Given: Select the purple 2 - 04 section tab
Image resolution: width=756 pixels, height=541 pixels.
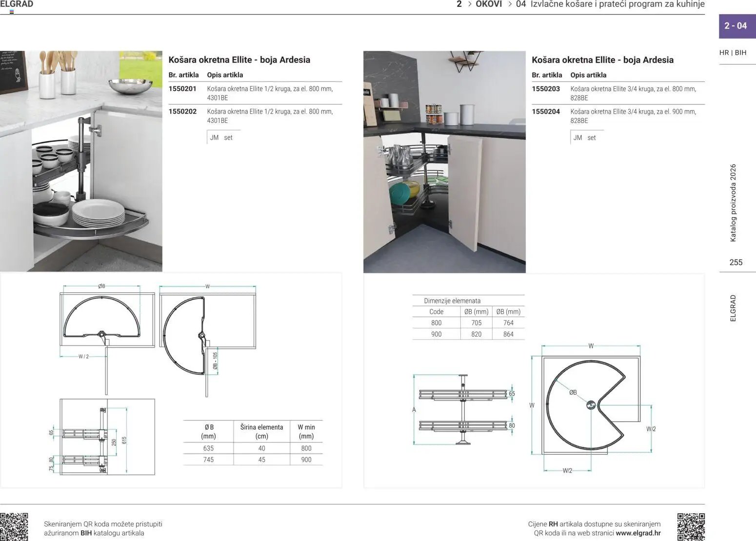Looking at the screenshot, I should coord(737,26).
